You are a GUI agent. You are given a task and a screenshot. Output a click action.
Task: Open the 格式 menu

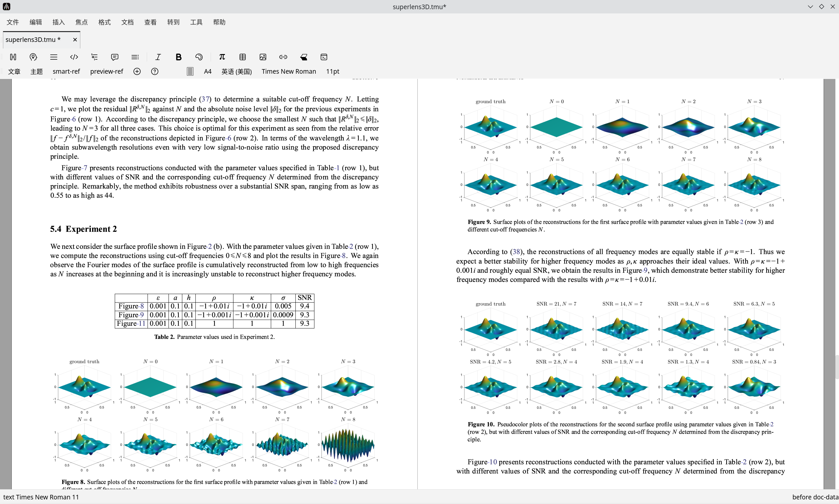tap(104, 22)
